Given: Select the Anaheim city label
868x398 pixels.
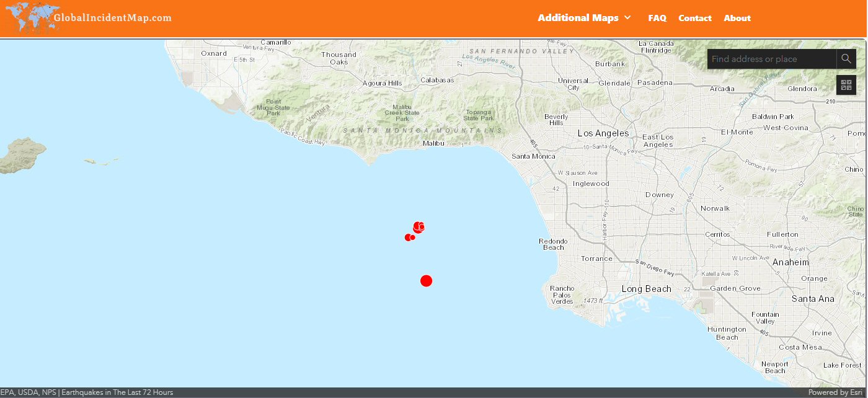Looking at the screenshot, I should (790, 262).
